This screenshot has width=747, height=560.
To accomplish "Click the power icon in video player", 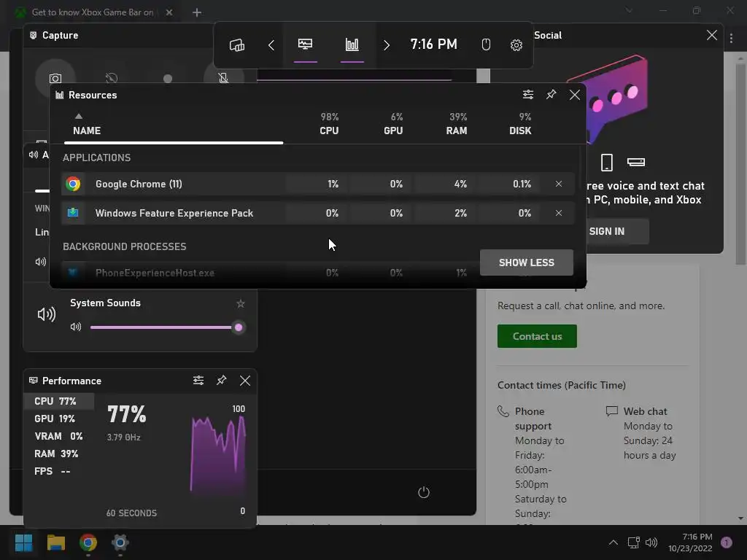I will [424, 492].
